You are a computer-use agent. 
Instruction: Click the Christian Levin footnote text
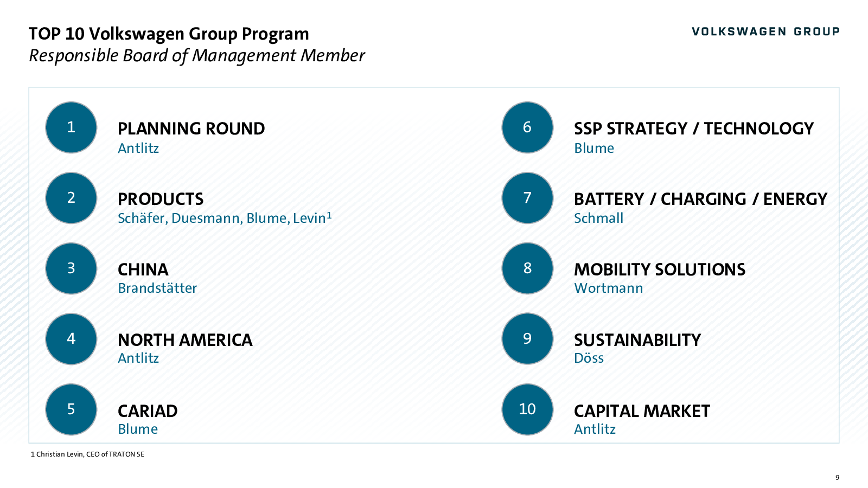(x=87, y=454)
